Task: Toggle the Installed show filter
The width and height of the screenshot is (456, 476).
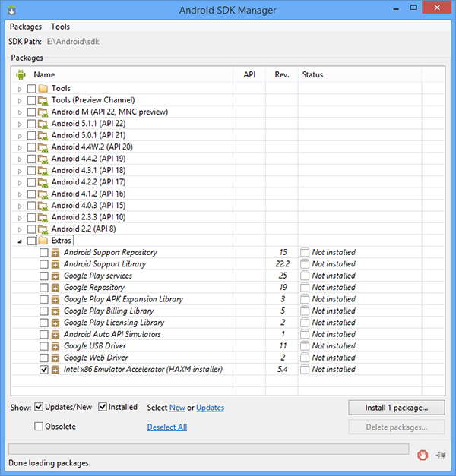Action: pos(103,407)
